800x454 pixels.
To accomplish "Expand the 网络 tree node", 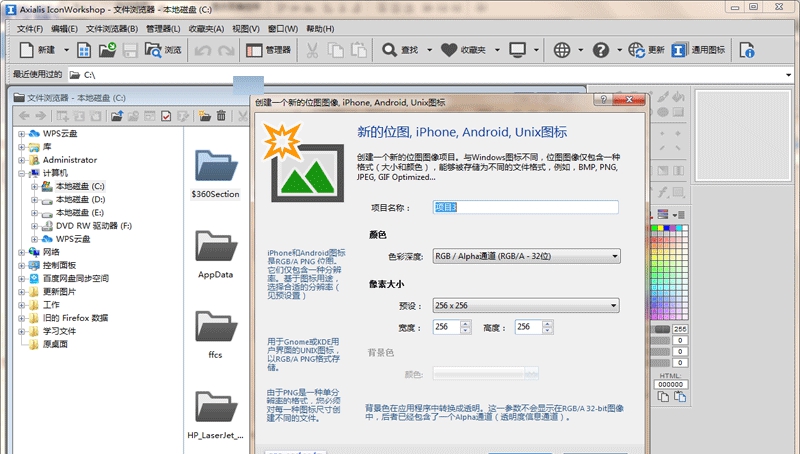I will click(21, 252).
